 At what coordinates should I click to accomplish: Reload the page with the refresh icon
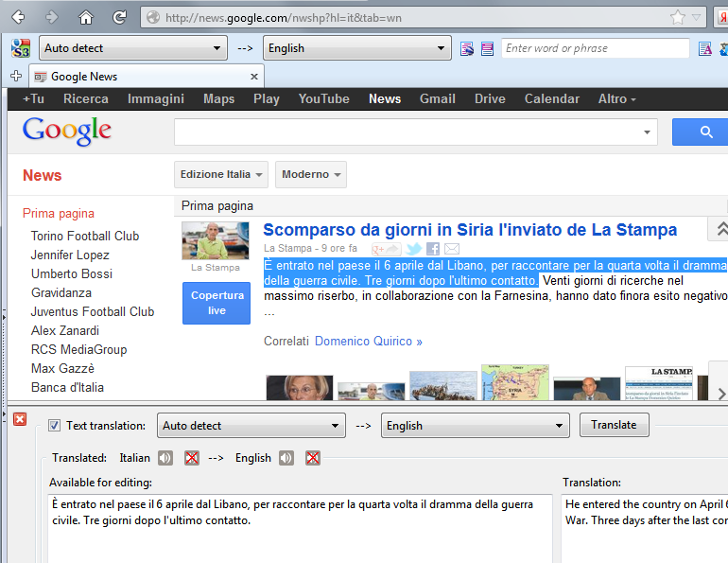coord(119,18)
